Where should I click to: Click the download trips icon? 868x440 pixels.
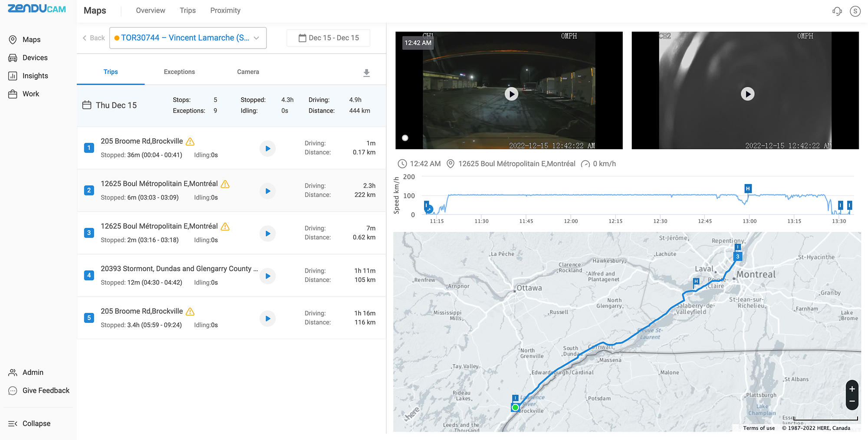366,73
